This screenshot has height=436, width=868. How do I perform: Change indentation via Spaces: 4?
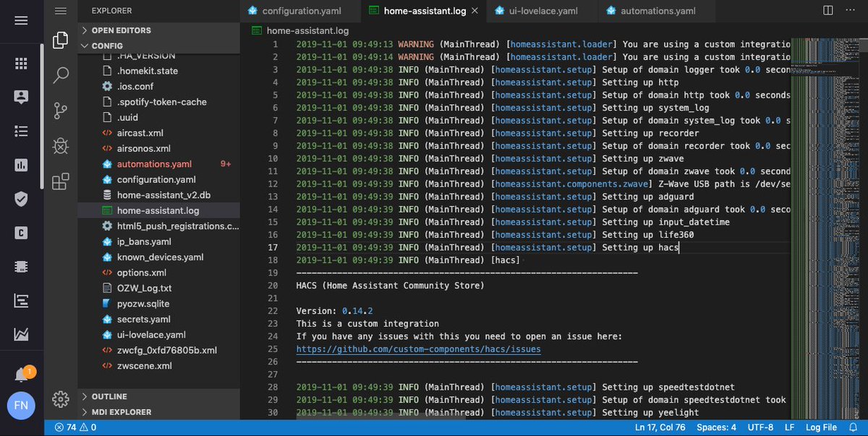pos(716,427)
